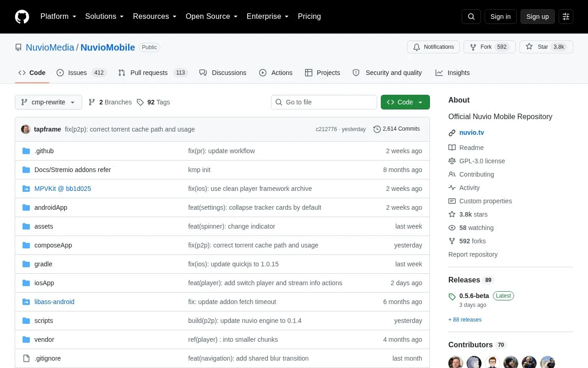This screenshot has height=368, width=588.
Task: Click the GitHub logo home icon
Action: tap(22, 17)
